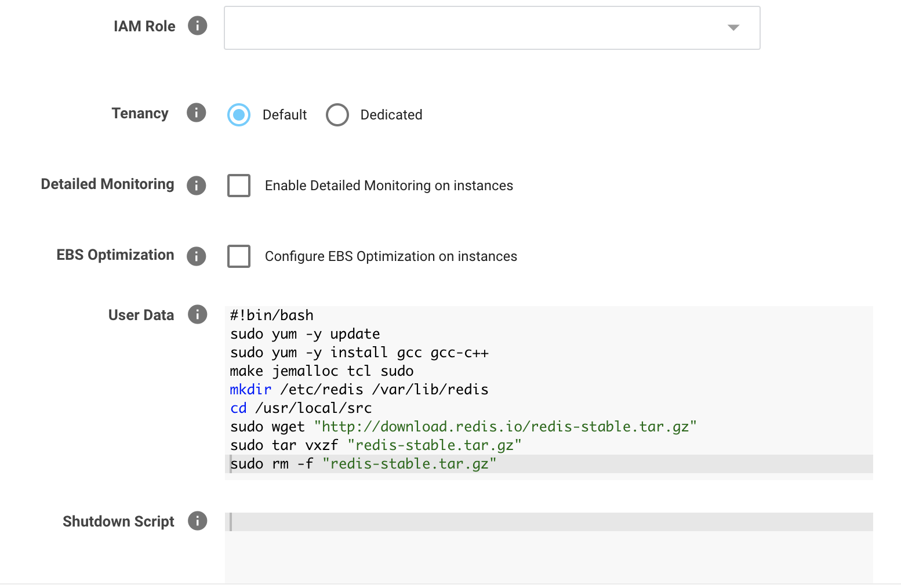Enable Detailed Monitoring on instances checkbox
Image resolution: width=901 pixels, height=588 pixels.
[x=239, y=186]
